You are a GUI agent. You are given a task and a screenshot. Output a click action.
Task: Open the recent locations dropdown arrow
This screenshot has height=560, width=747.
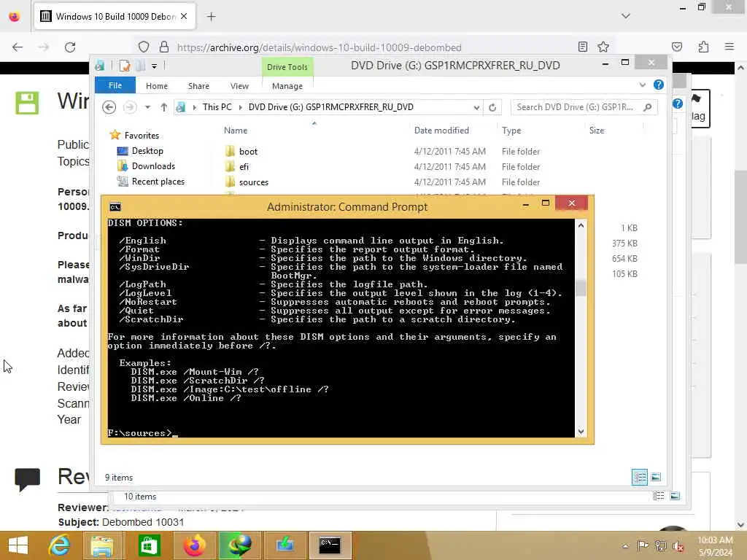[147, 107]
